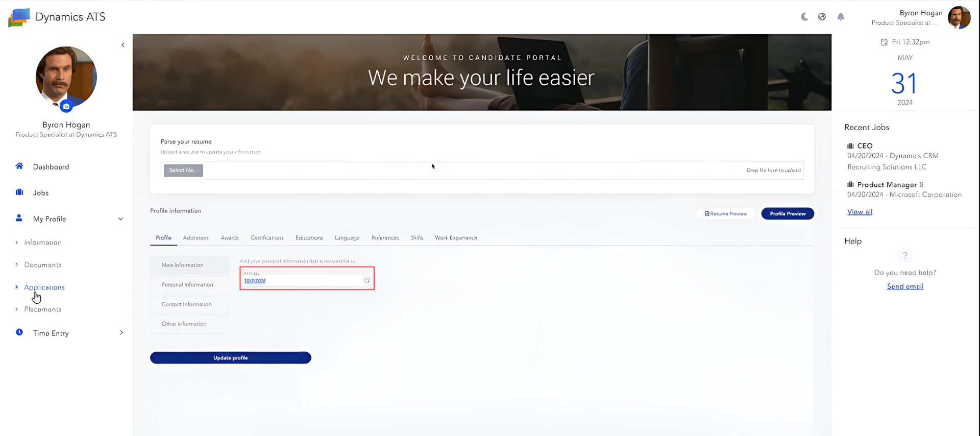Viewport: 980px width, 436px height.
Task: Click large sidebar profile photo
Action: click(66, 77)
